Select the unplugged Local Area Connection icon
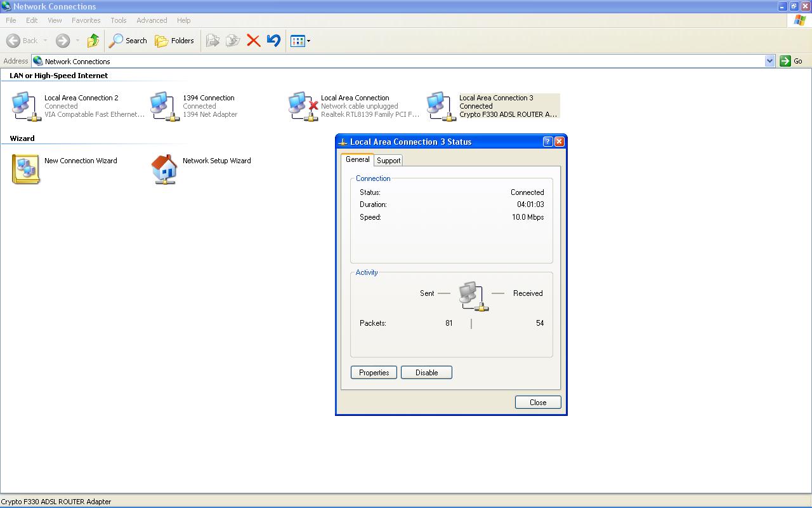This screenshot has width=812, height=508. [x=303, y=106]
